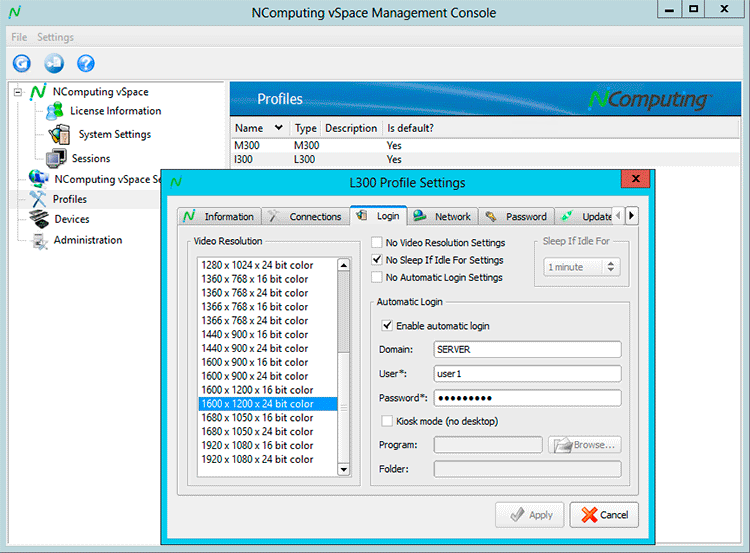Screen dimensions: 750x553
Task: Select License Information in the tree
Action: (x=116, y=111)
